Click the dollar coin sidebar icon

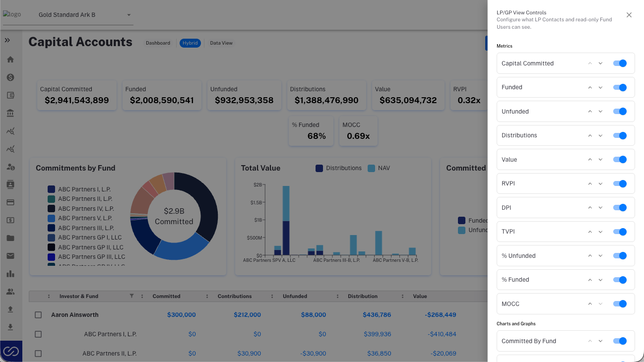click(x=10, y=77)
